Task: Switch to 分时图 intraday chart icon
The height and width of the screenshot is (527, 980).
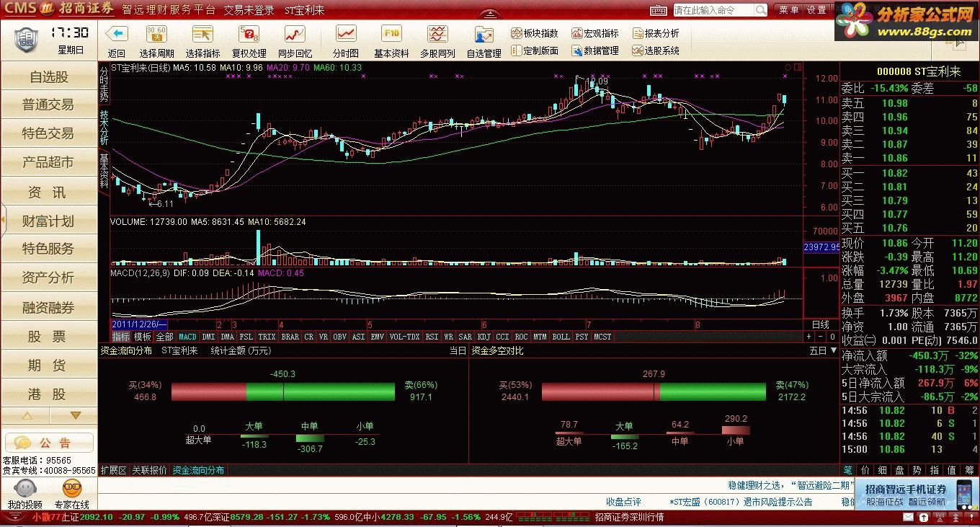Action: pos(346,34)
